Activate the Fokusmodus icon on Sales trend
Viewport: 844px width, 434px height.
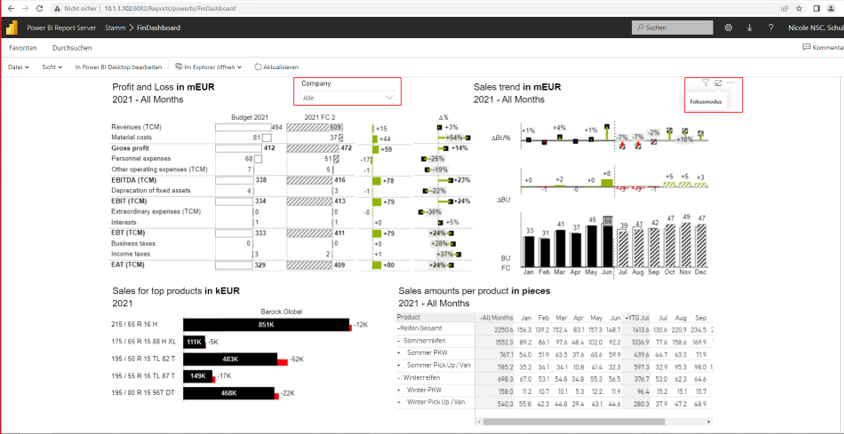coord(718,83)
